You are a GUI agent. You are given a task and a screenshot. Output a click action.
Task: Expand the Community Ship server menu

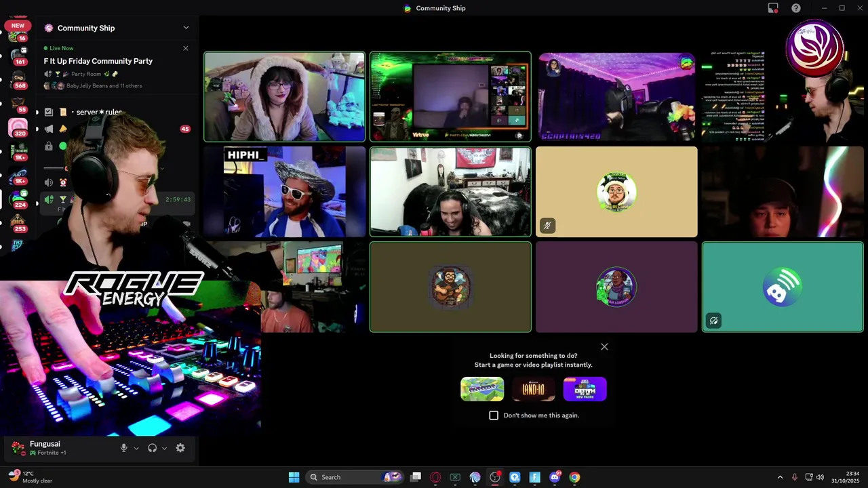(186, 28)
